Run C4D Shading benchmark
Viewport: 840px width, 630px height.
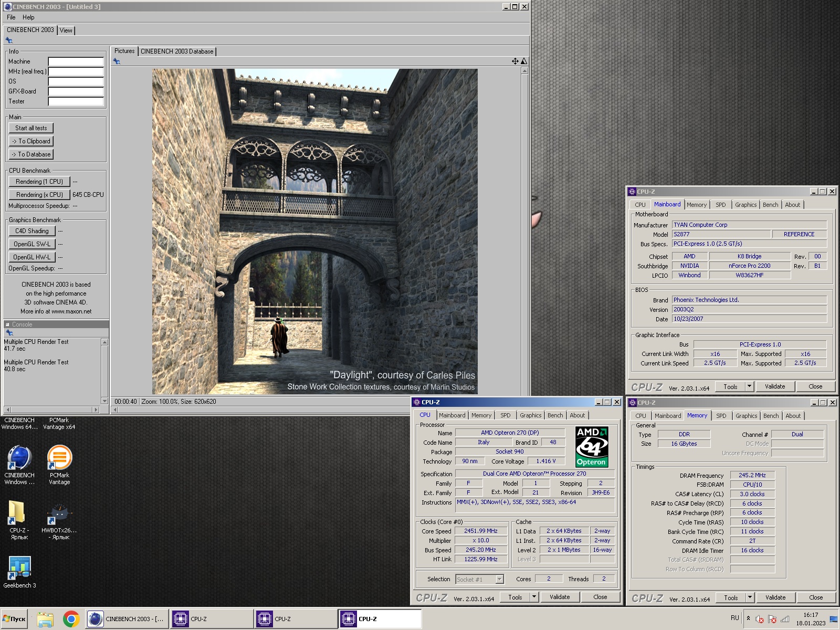(x=32, y=231)
